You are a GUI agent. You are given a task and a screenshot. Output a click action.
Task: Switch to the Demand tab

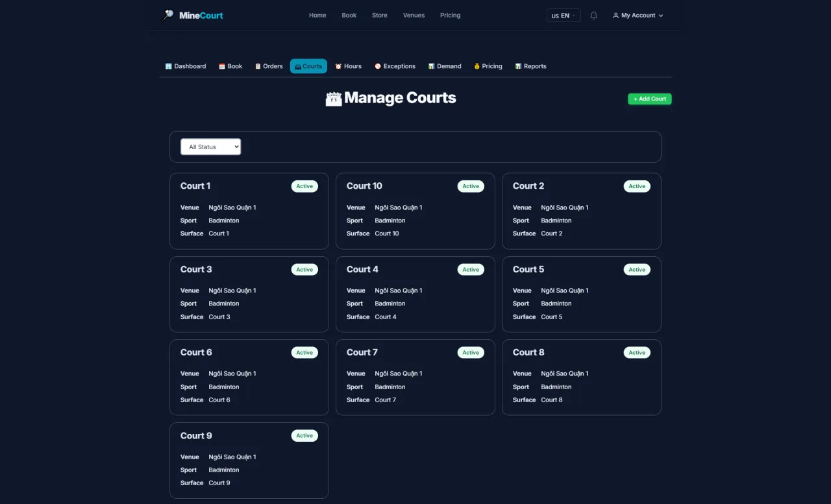click(x=445, y=66)
